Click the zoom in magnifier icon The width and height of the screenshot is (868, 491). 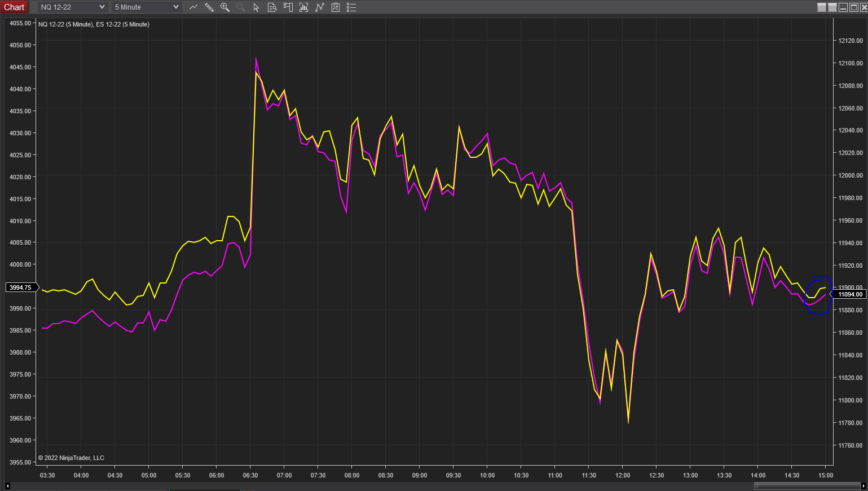coord(225,7)
